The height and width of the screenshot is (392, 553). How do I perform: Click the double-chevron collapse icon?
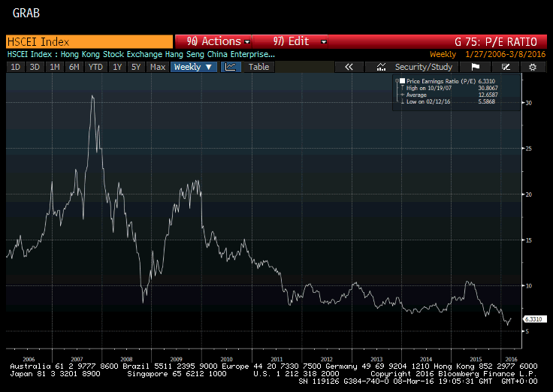(x=349, y=67)
